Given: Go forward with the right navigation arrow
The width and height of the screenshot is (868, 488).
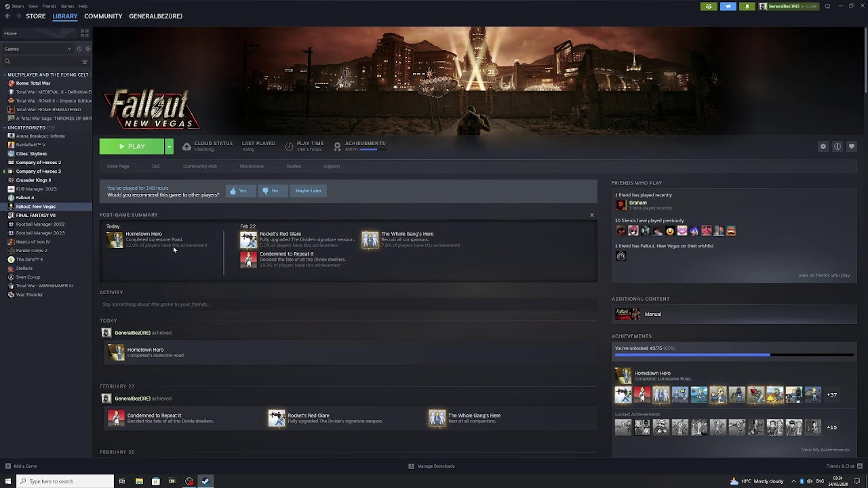Looking at the screenshot, I should click(x=18, y=16).
